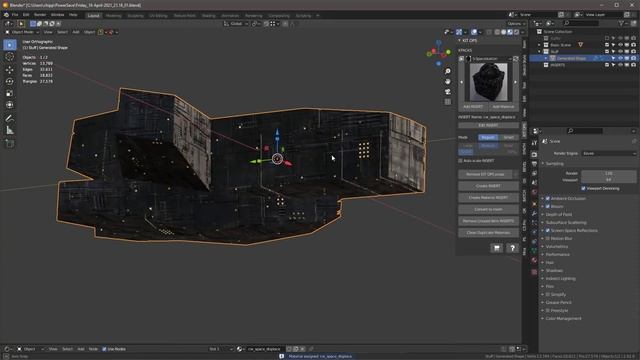Viewport: 640px width, 360px height.
Task: Select the Transform tool
Action: click(10, 105)
